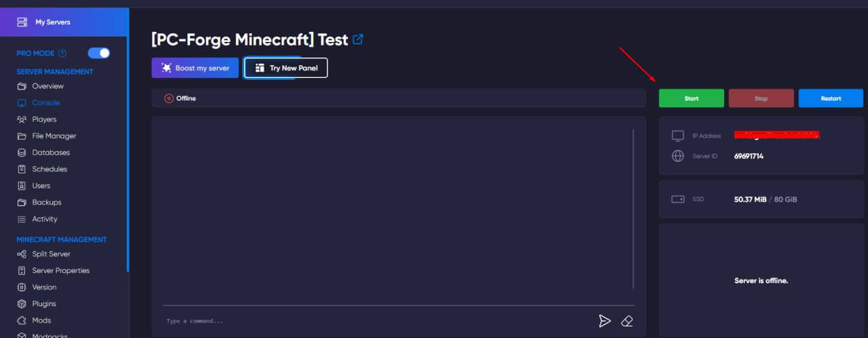This screenshot has width=868, height=338.
Task: Click the Boost my server button
Action: point(195,68)
